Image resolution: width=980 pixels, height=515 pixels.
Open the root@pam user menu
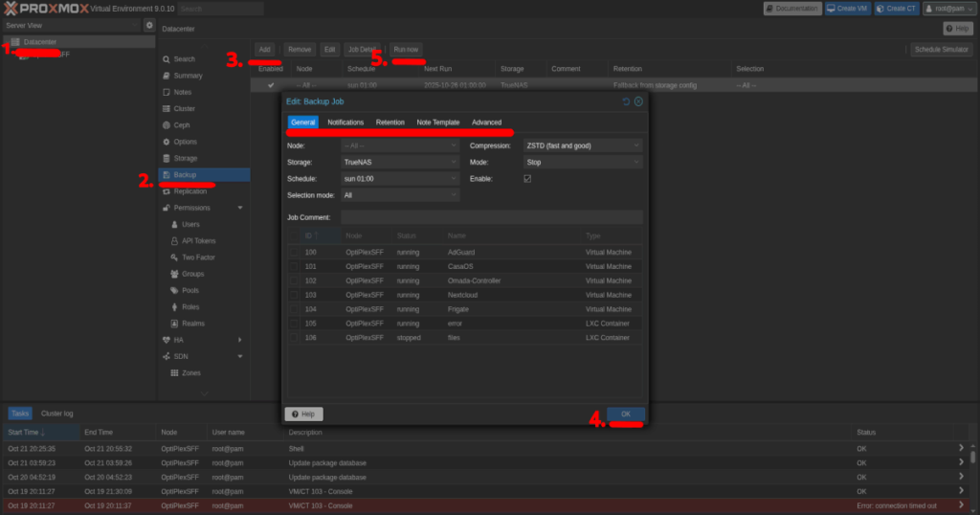click(x=948, y=9)
